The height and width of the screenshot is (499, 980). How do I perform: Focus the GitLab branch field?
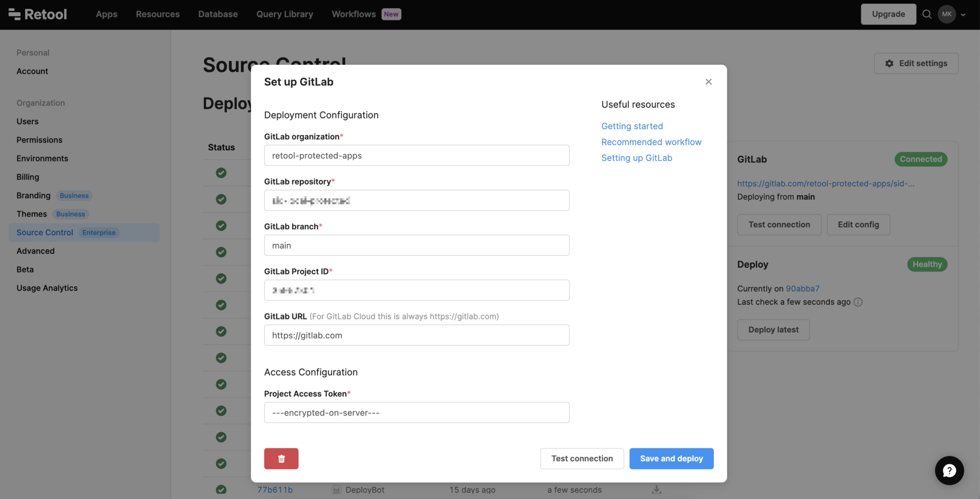(x=416, y=245)
